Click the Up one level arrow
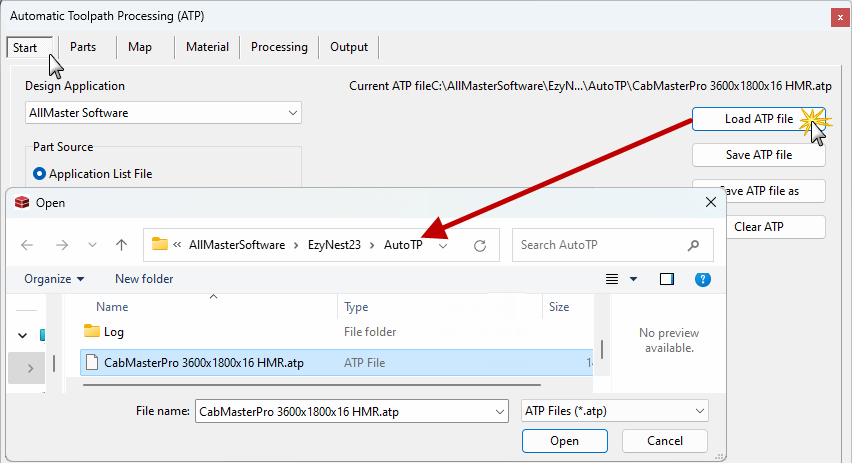 [121, 245]
